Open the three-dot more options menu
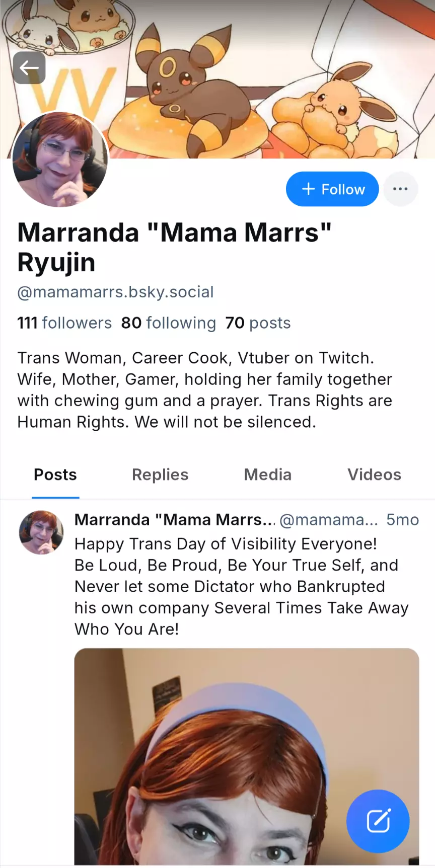This screenshot has width=435, height=868. click(x=400, y=189)
